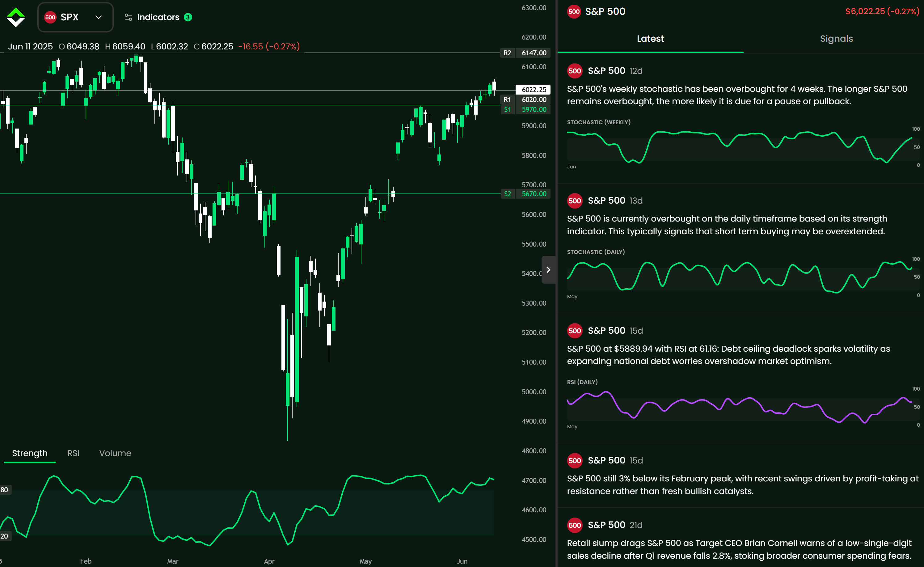924x567 pixels.
Task: Click the open value O 6049.38
Action: point(79,46)
